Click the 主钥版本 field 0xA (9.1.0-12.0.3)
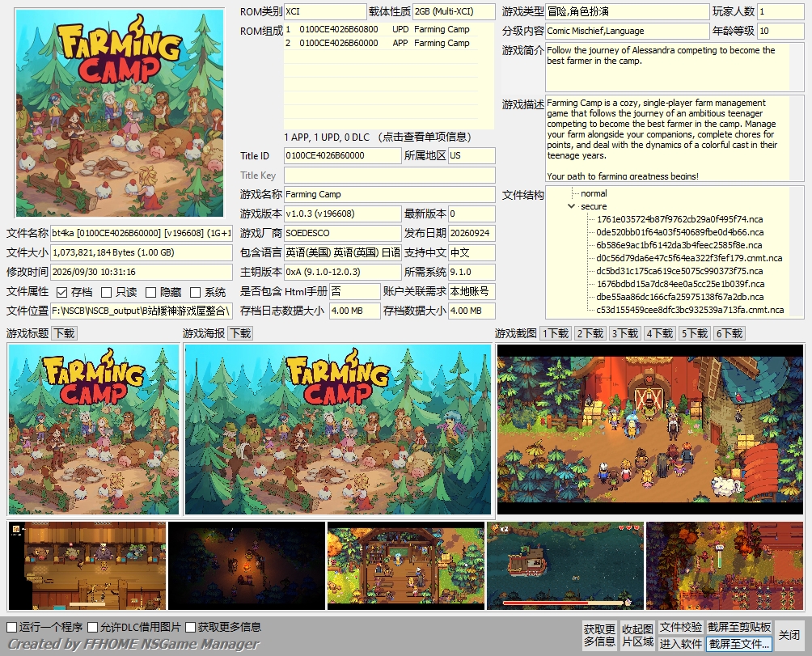The image size is (812, 656). pyautogui.click(x=343, y=272)
